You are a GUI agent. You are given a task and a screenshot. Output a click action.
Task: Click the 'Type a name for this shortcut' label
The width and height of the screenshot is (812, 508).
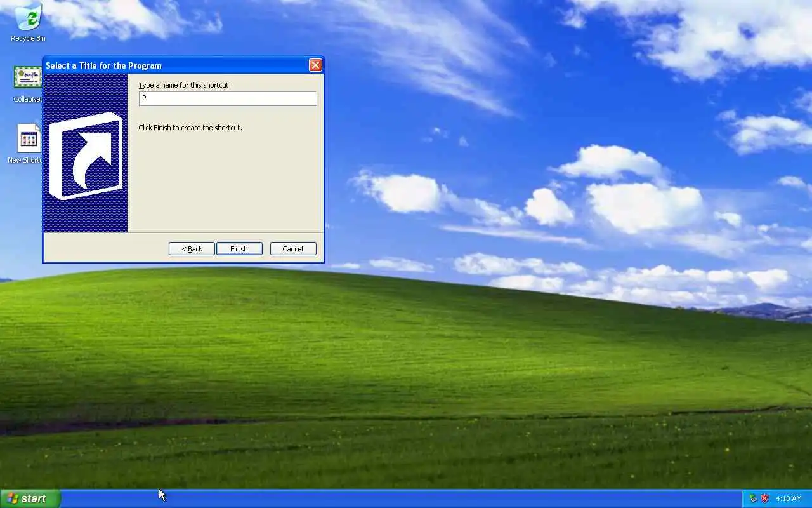(185, 85)
